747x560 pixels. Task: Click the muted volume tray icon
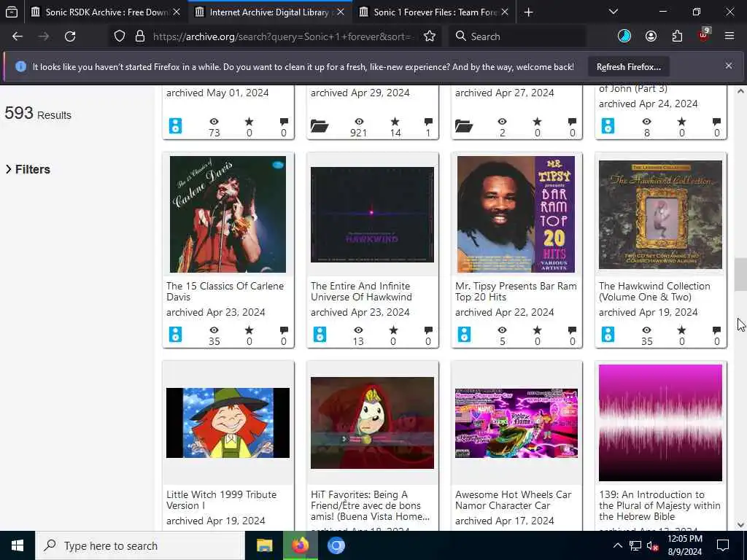click(x=653, y=545)
